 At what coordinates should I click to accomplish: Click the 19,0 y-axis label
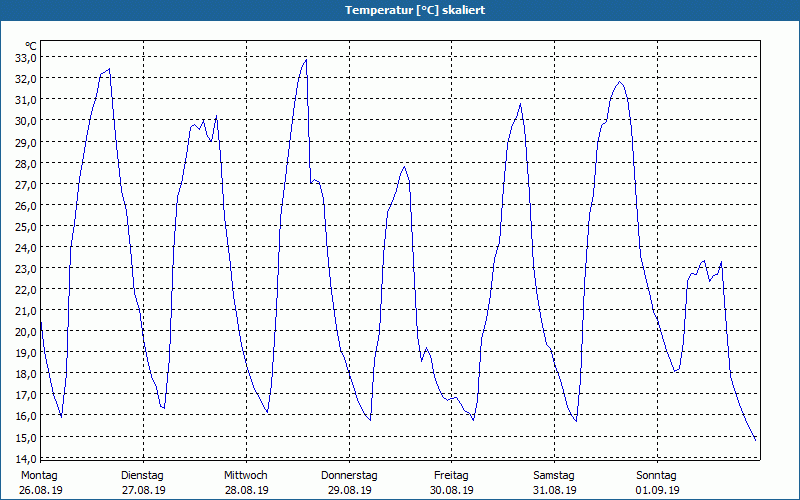[26, 353]
